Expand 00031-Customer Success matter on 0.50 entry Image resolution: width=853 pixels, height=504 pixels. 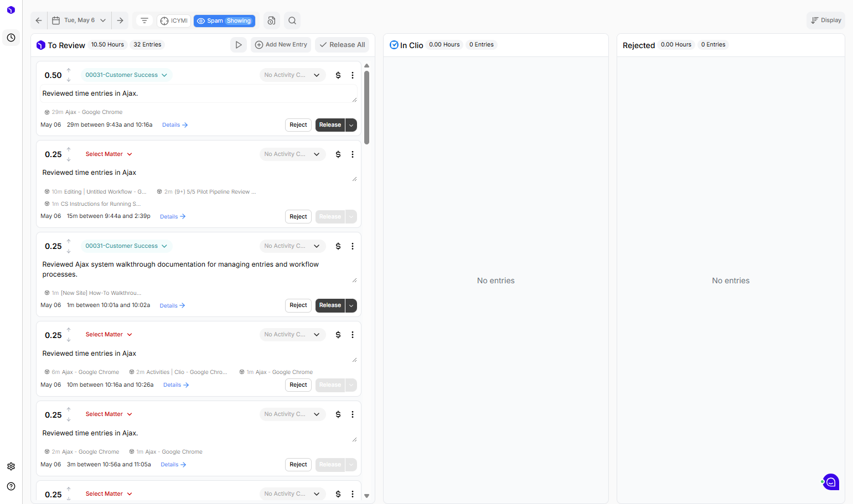coord(126,75)
